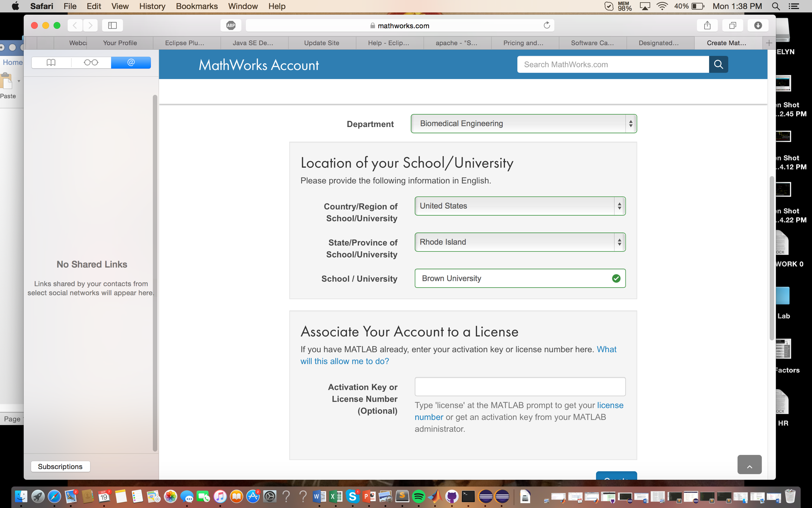Show Bookmarks in the sidebar
The height and width of the screenshot is (508, 812).
tap(51, 63)
